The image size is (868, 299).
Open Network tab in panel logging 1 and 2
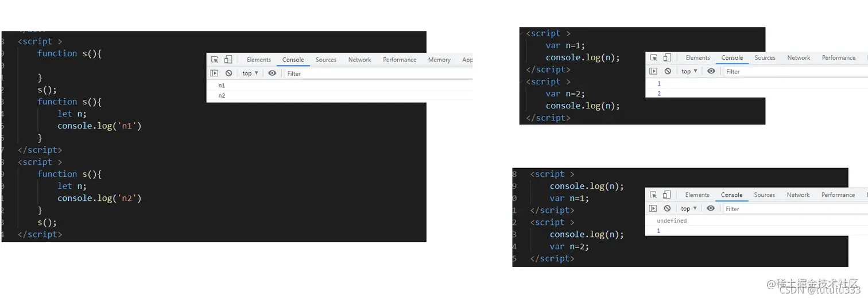coord(799,57)
